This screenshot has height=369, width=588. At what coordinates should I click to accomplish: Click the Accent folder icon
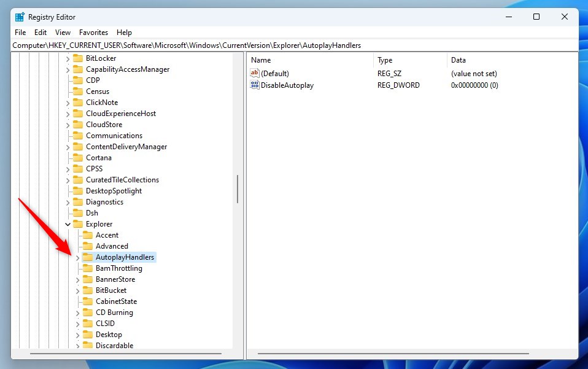coord(87,235)
